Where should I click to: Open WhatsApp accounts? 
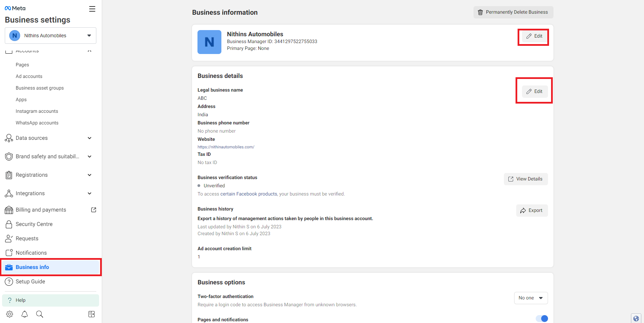click(x=37, y=123)
